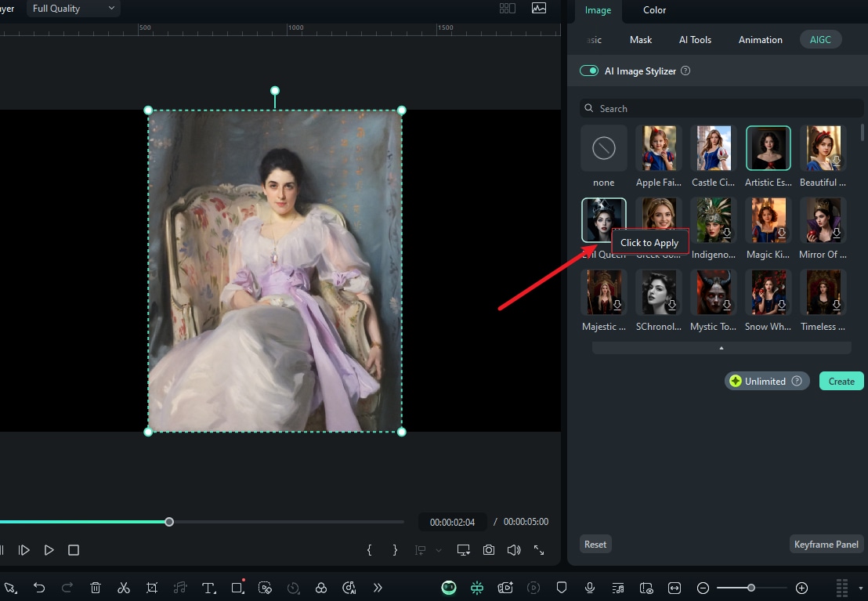Screen dimensions: 868x601
Task: Toggle the AI Image Stylizer switch
Action: point(589,71)
